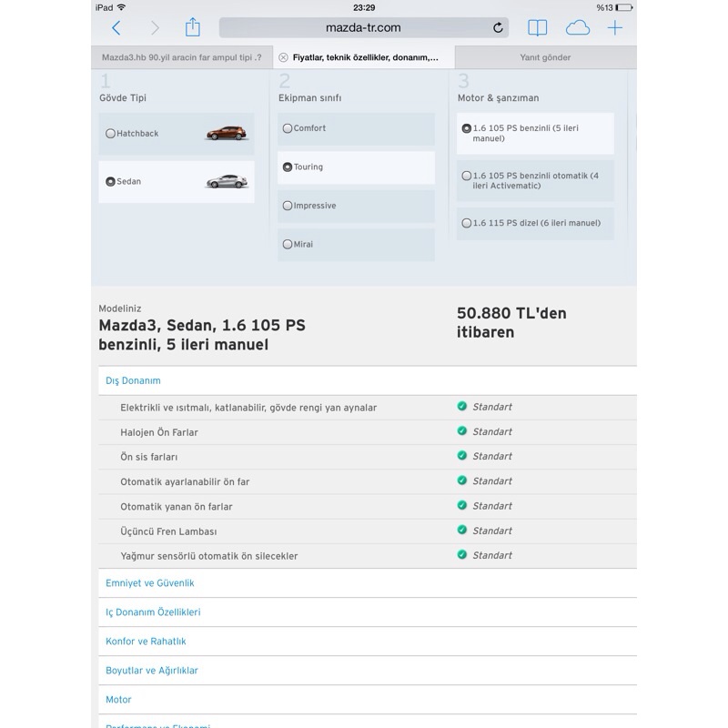Tap the Wi-Fi status icon
The height and width of the screenshot is (728, 728).
(122, 7)
